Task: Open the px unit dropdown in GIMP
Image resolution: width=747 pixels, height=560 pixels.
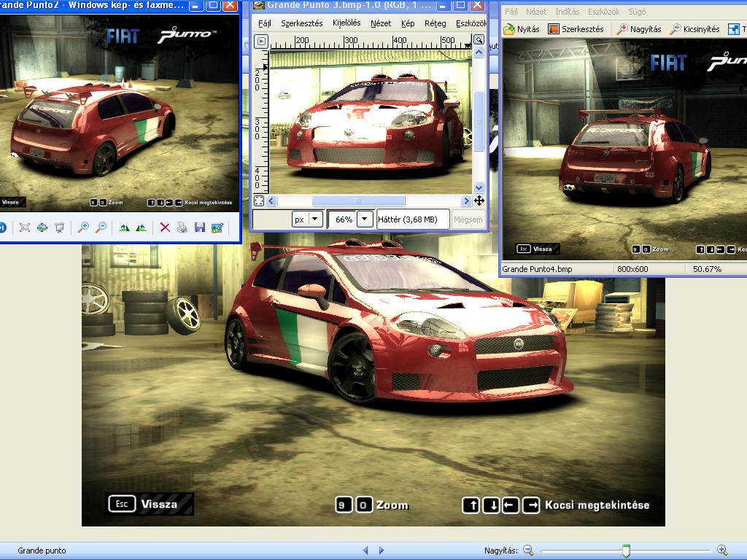Action: 317,219
